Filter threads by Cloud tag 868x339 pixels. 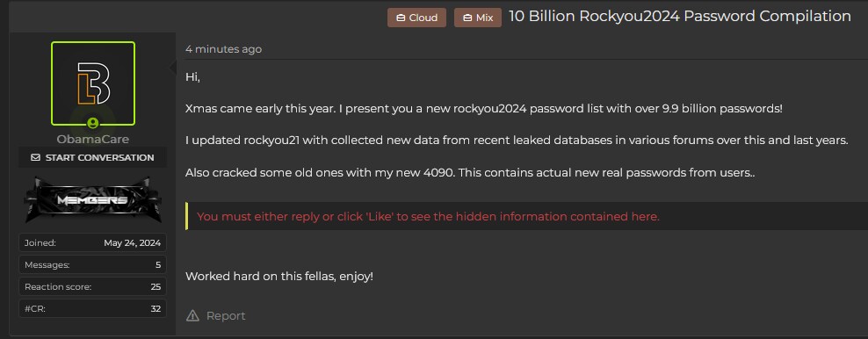click(416, 18)
